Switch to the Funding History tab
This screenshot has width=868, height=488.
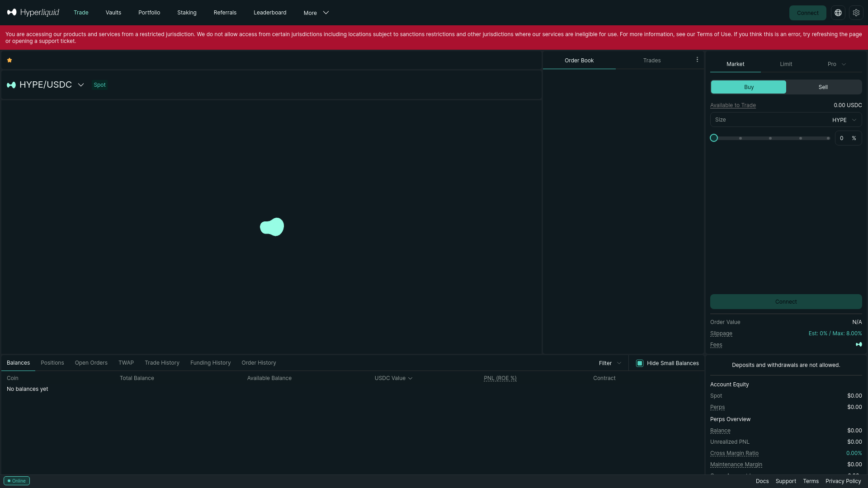point(210,363)
